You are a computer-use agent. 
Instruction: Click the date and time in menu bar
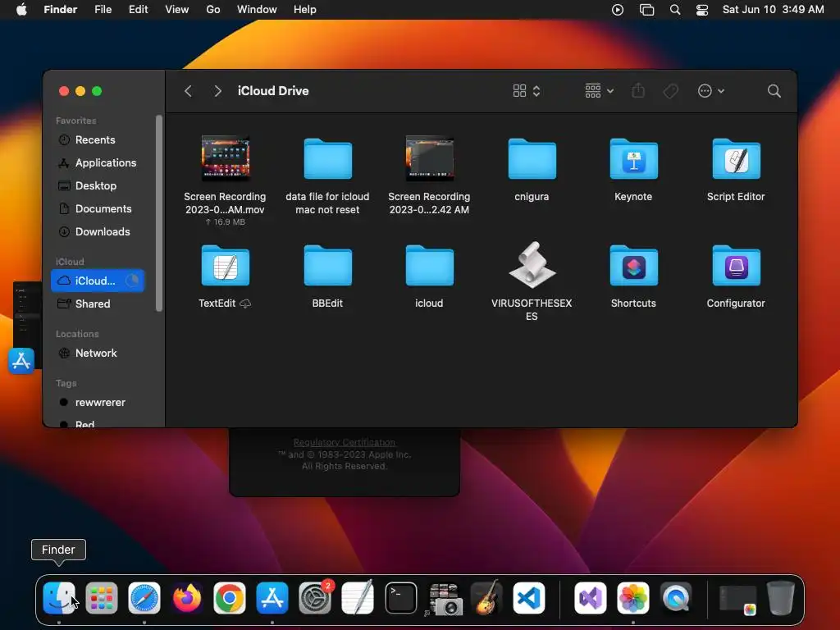pyautogui.click(x=773, y=10)
